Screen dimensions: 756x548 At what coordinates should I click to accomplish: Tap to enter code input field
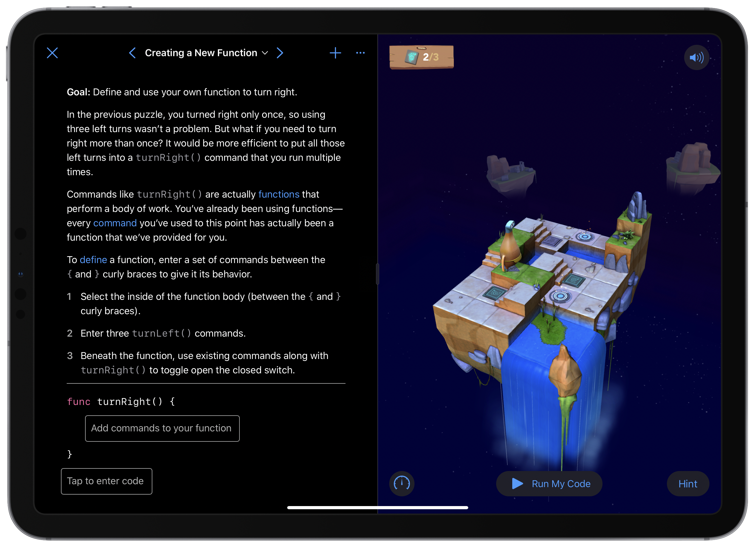tap(107, 481)
